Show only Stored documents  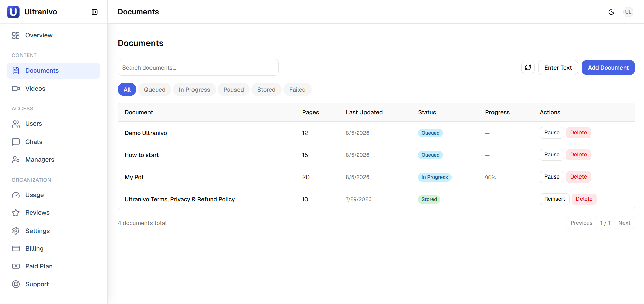(266, 89)
